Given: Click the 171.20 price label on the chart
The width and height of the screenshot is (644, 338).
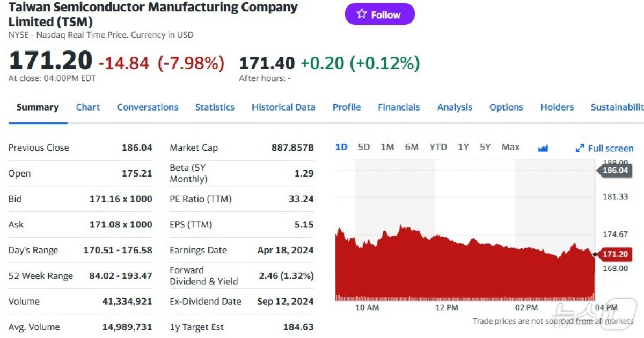Looking at the screenshot, I should [x=616, y=254].
